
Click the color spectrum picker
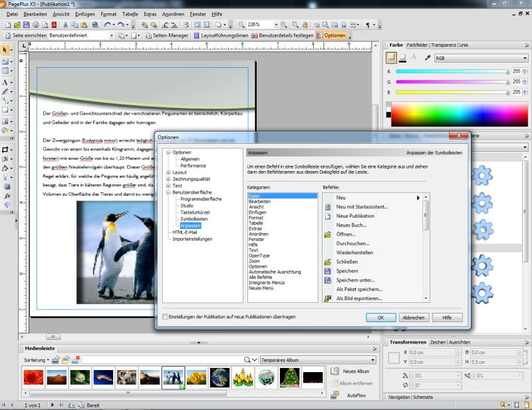[x=460, y=114]
